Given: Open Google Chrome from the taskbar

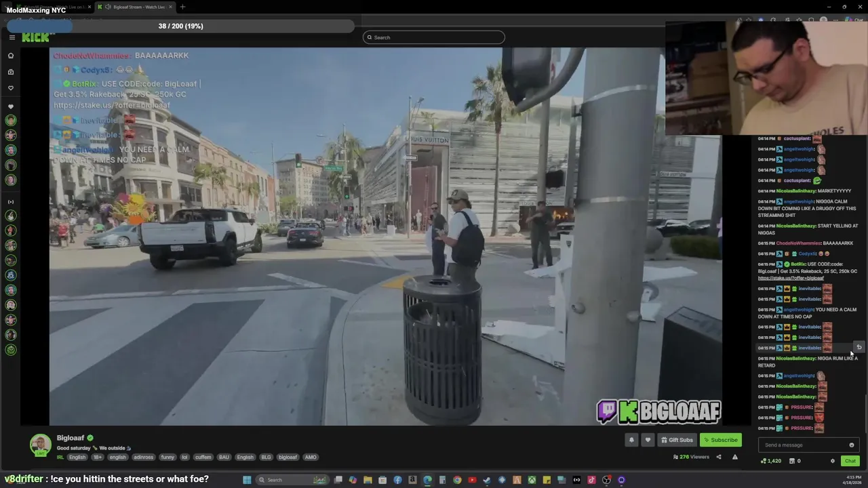Looking at the screenshot, I should (x=457, y=480).
